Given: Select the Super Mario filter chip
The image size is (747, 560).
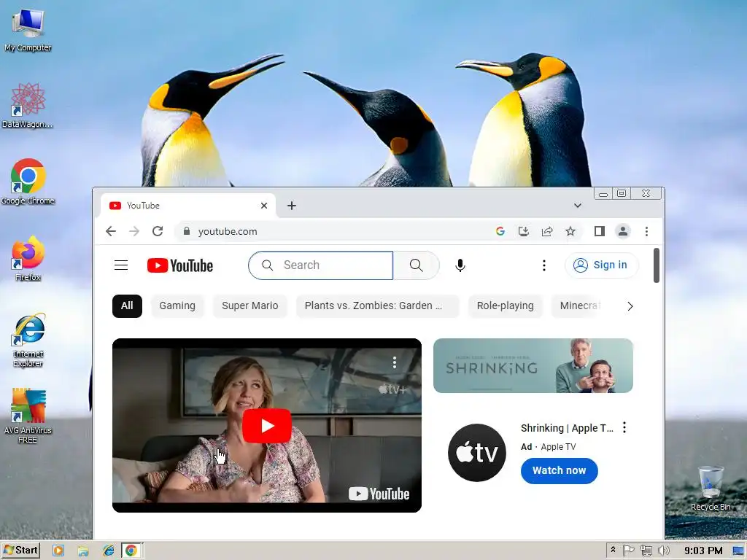Looking at the screenshot, I should [249, 306].
